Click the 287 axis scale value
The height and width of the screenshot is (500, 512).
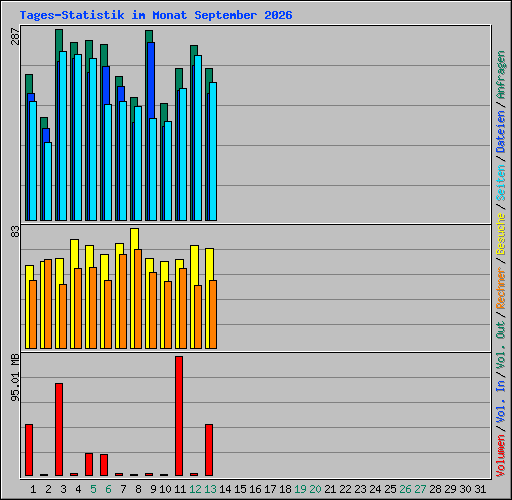[x=15, y=36]
